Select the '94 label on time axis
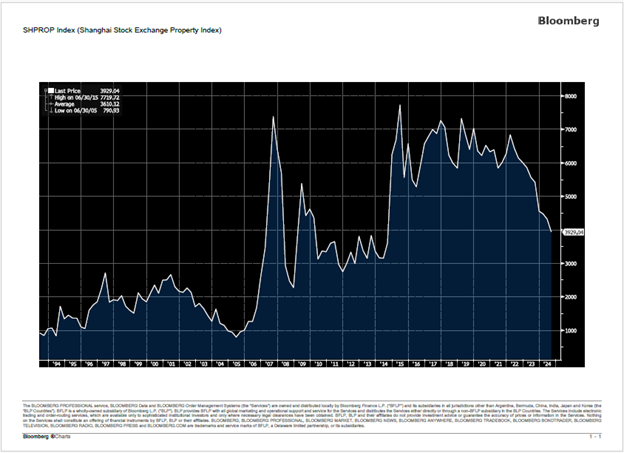The width and height of the screenshot is (624, 453). click(x=56, y=366)
